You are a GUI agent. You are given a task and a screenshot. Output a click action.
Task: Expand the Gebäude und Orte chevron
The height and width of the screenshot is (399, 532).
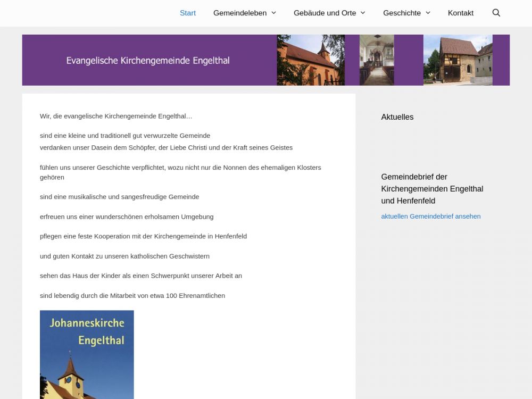[363, 13]
